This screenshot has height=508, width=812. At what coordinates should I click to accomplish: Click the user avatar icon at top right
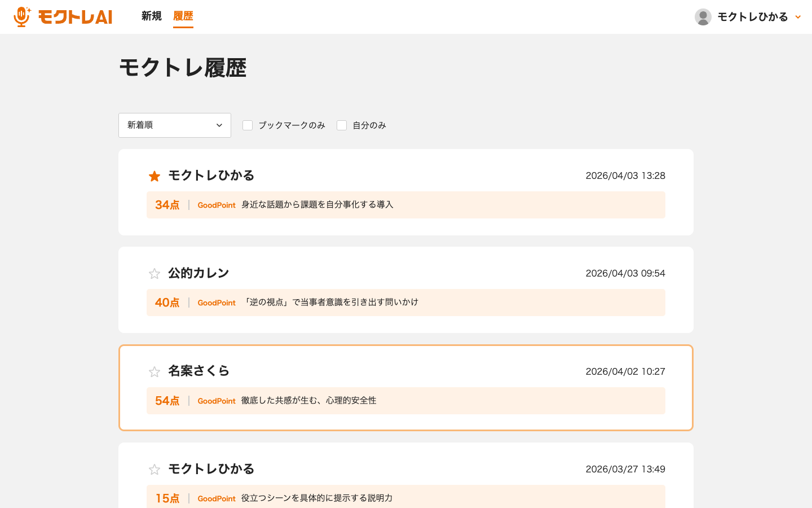tap(703, 16)
